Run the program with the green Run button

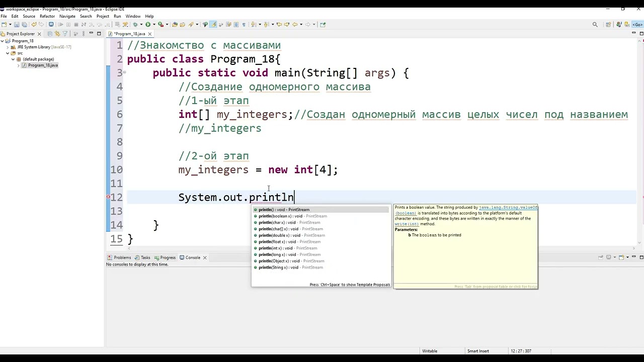[x=148, y=24]
